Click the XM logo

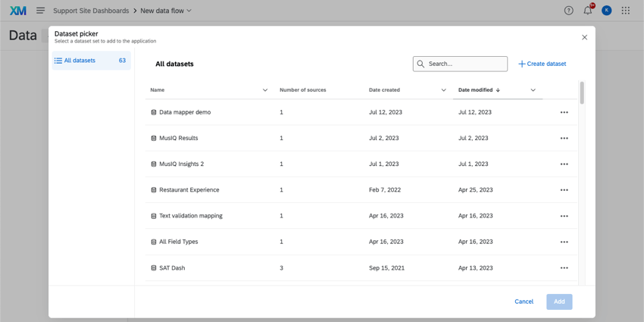(17, 11)
